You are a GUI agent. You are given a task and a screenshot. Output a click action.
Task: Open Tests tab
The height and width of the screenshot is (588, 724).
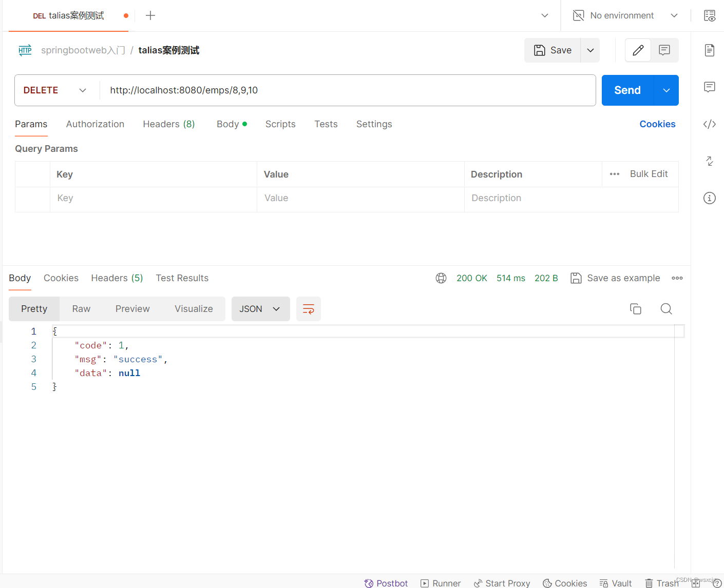(x=326, y=124)
